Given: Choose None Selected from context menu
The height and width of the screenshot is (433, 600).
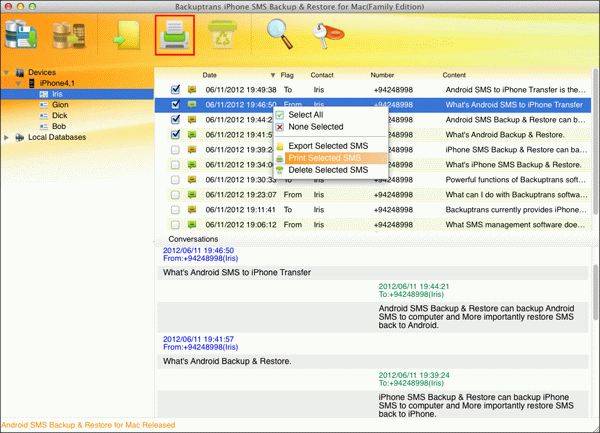Looking at the screenshot, I should (x=331, y=127).
